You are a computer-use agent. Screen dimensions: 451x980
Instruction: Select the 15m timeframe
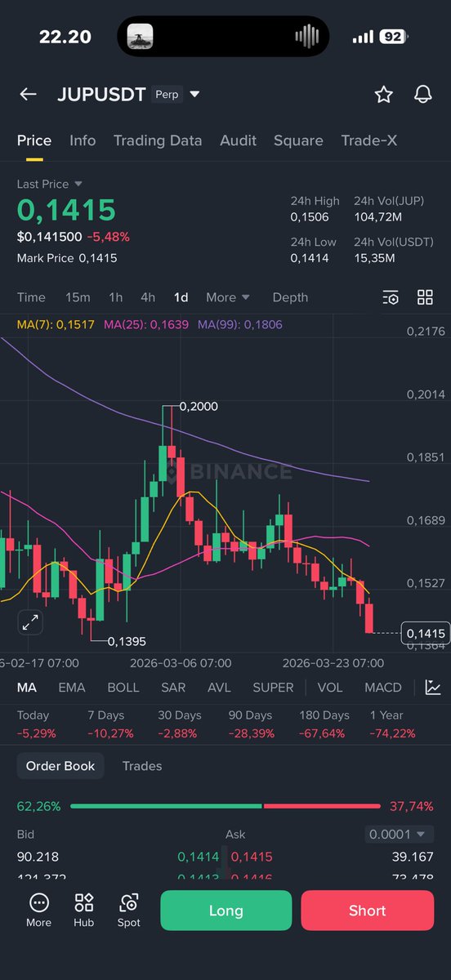(78, 297)
